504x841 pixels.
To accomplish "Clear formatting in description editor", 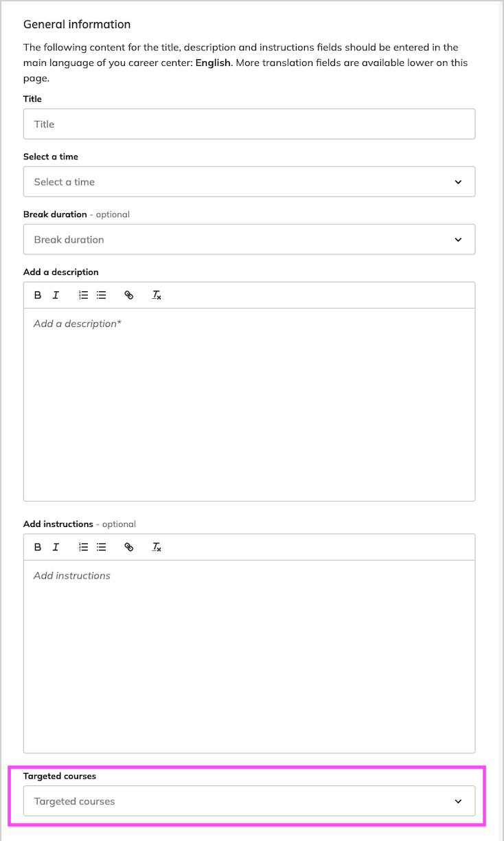I will 157,295.
